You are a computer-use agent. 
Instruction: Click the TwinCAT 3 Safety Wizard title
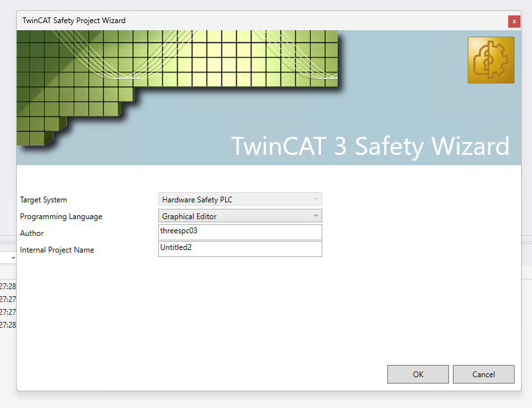click(370, 146)
